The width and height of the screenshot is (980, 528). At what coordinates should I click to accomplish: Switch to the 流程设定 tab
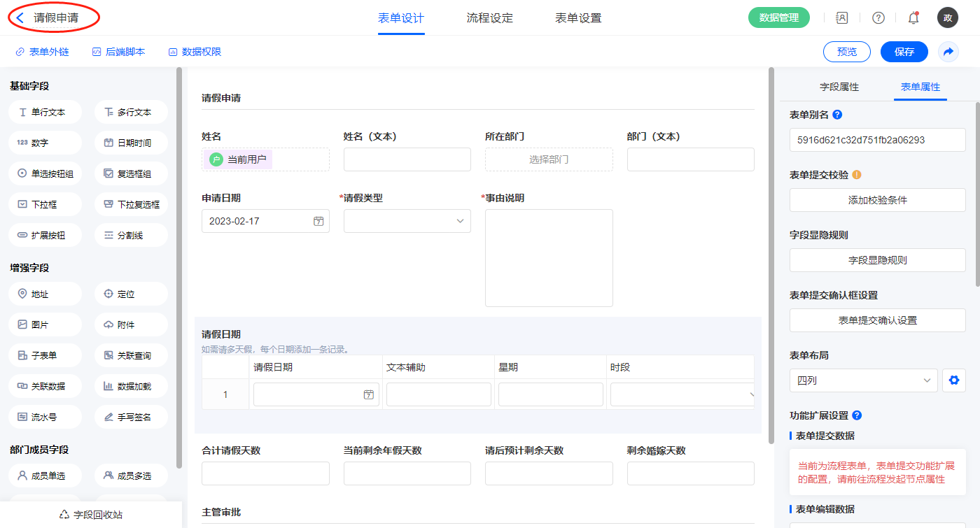tap(489, 18)
